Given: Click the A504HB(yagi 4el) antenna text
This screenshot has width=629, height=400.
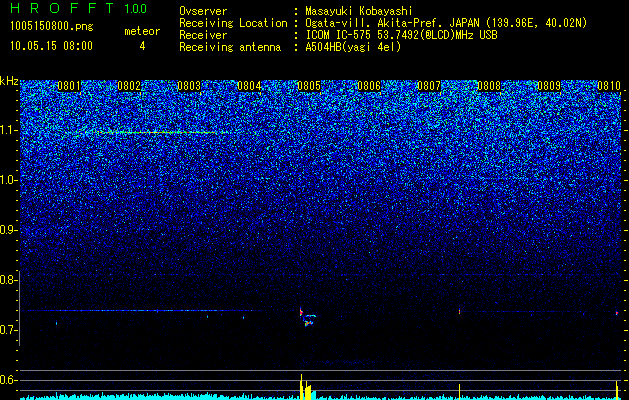Looking at the screenshot, I should [x=353, y=47].
